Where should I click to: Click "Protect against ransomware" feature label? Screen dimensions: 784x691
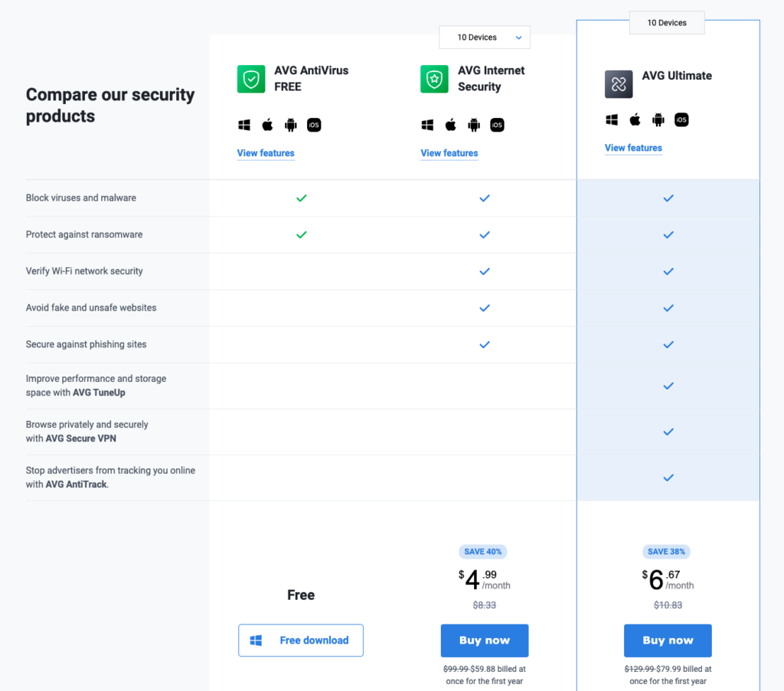point(84,234)
